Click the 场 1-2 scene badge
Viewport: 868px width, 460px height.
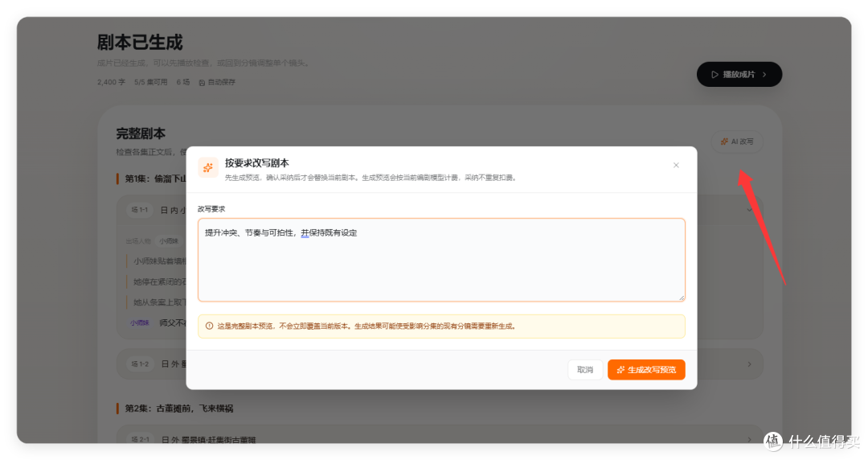[140, 364]
